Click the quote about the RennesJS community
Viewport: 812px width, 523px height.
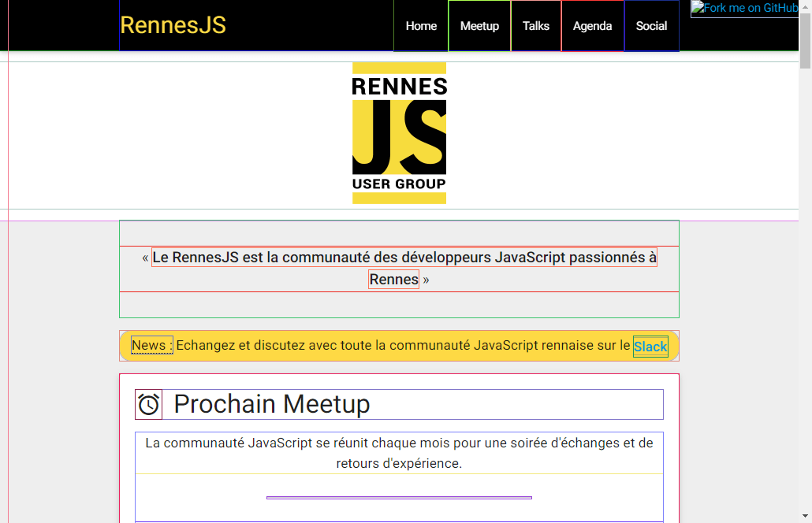(x=399, y=269)
